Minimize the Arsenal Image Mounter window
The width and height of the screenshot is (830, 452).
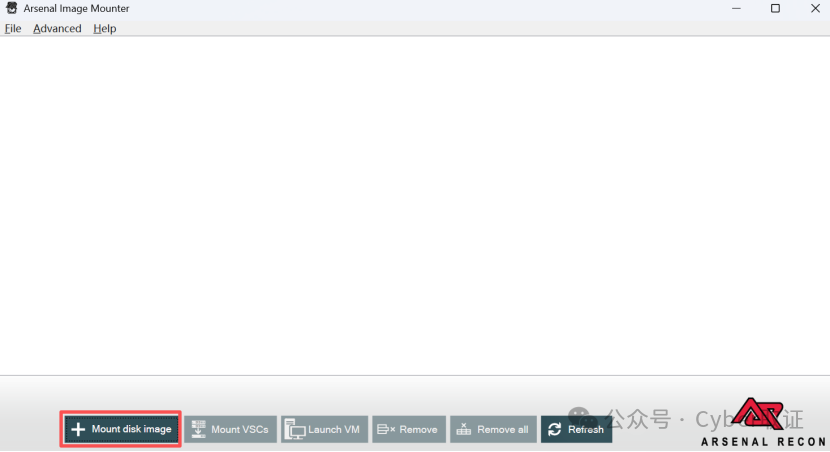736,8
